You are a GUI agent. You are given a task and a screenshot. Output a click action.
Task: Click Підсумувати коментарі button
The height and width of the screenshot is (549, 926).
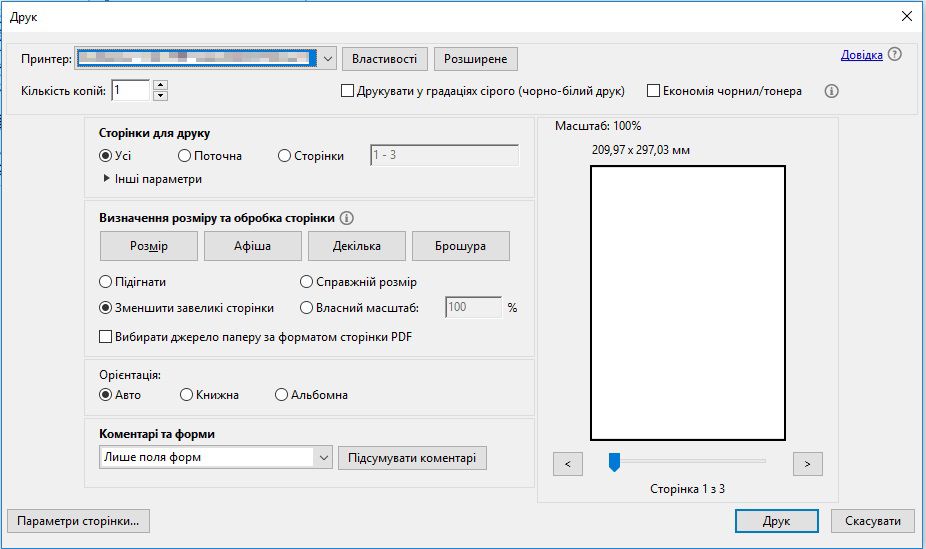click(412, 458)
